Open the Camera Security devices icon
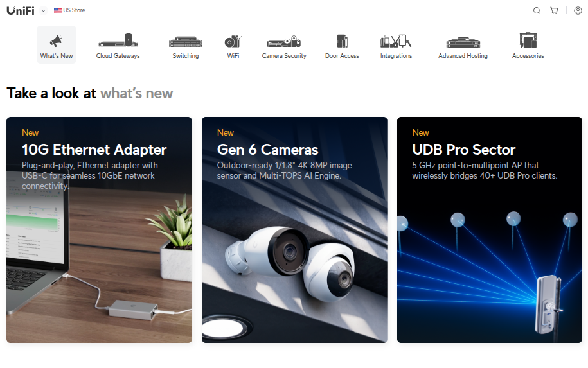This screenshot has width=588, height=368. pos(284,41)
